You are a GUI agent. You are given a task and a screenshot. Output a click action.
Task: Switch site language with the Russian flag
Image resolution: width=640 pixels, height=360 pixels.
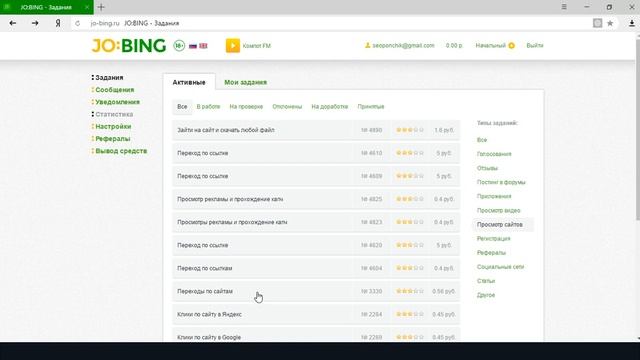193,46
